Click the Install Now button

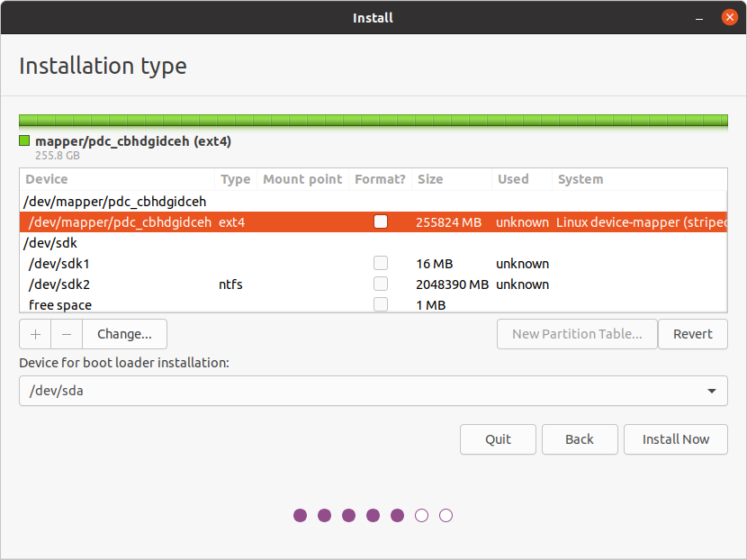coord(676,439)
